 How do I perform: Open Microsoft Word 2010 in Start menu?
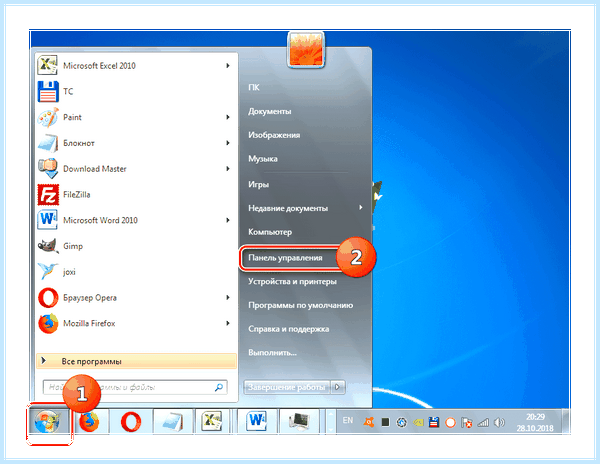pos(136,220)
